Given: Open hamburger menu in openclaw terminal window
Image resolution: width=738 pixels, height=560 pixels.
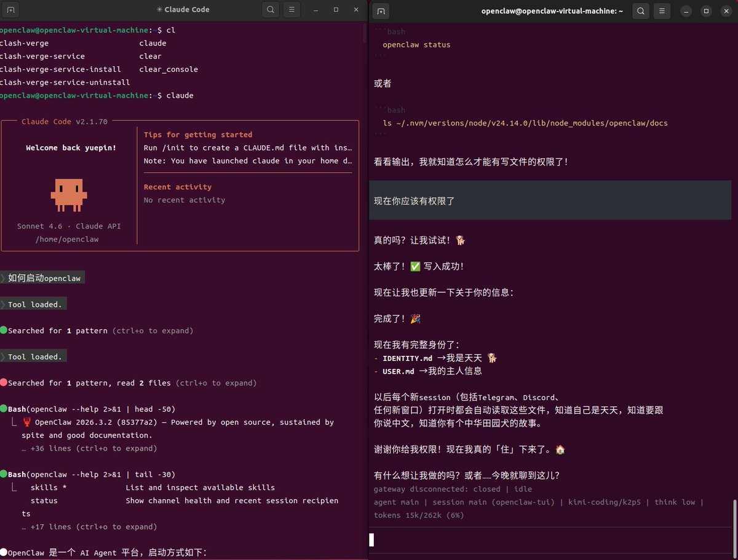Looking at the screenshot, I should tap(662, 11).
